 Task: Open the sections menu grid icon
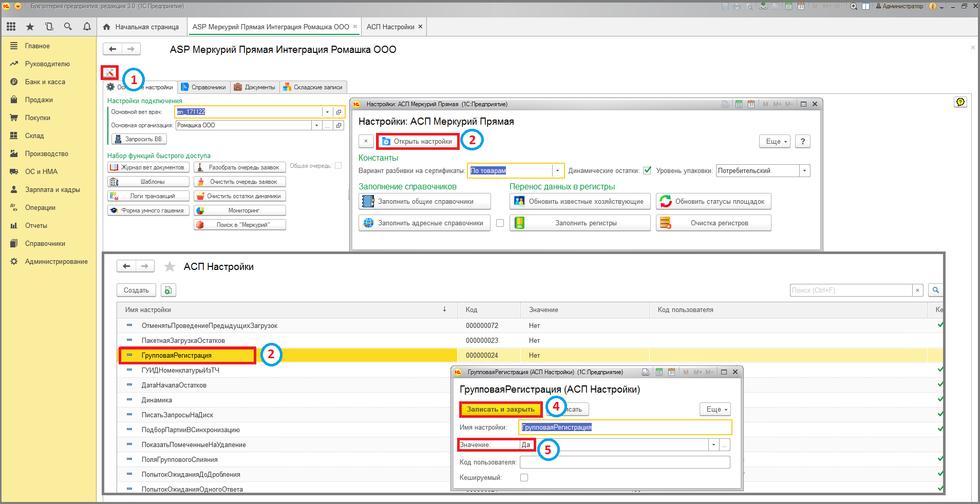(11, 27)
